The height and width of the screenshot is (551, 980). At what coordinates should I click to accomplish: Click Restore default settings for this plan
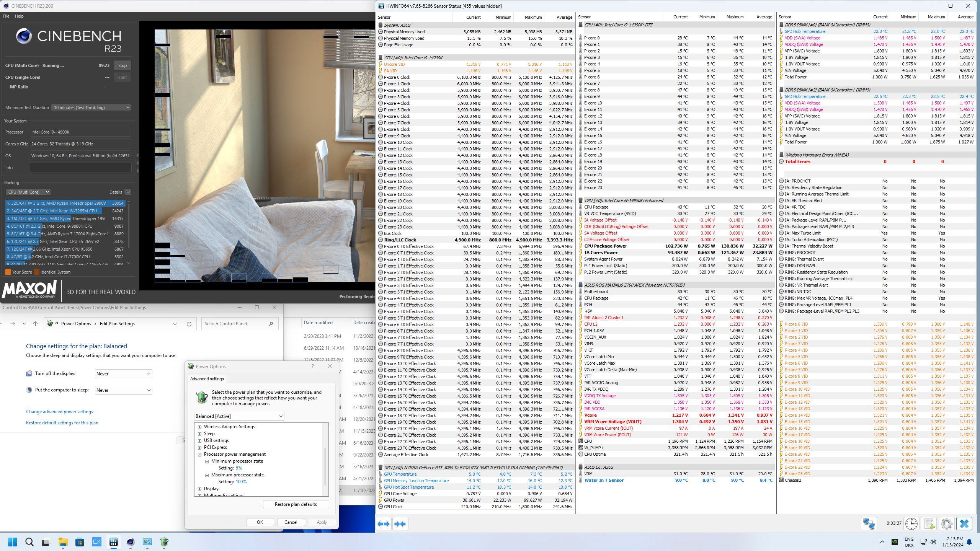62,423
